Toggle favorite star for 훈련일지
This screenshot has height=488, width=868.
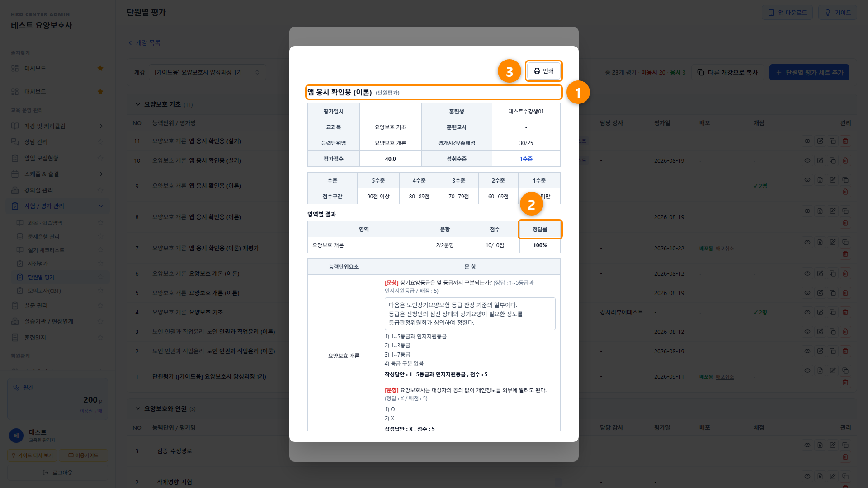[x=100, y=338]
